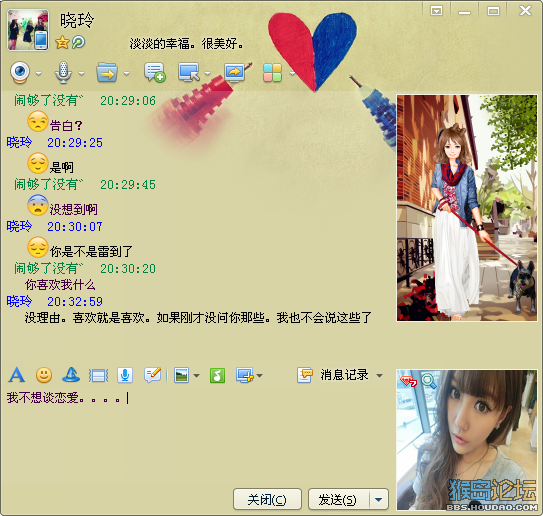This screenshot has width=543, height=516.
Task: Expand the screenshot tool dropdown arrow
Action: [260, 375]
